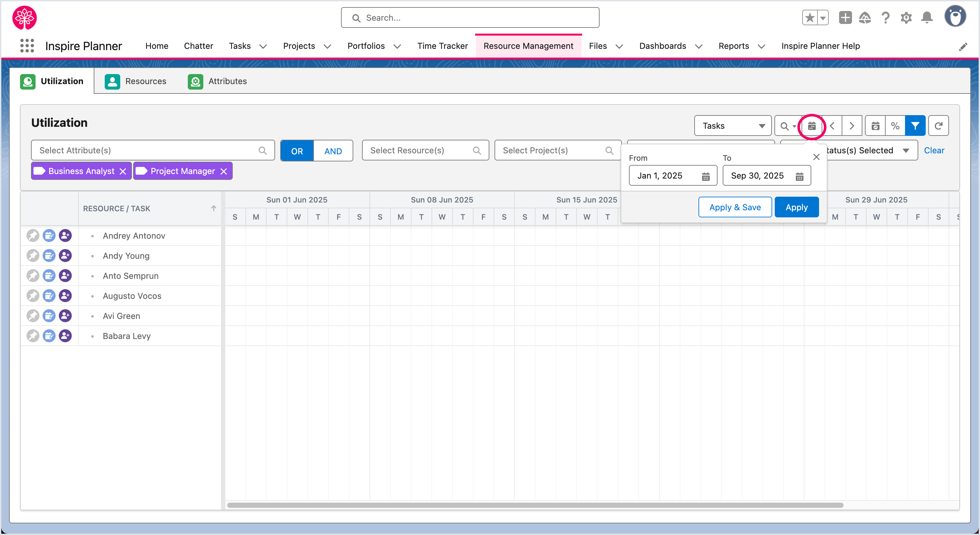The image size is (980, 535).
Task: Pin the Andy Young row
Action: pyautogui.click(x=33, y=256)
